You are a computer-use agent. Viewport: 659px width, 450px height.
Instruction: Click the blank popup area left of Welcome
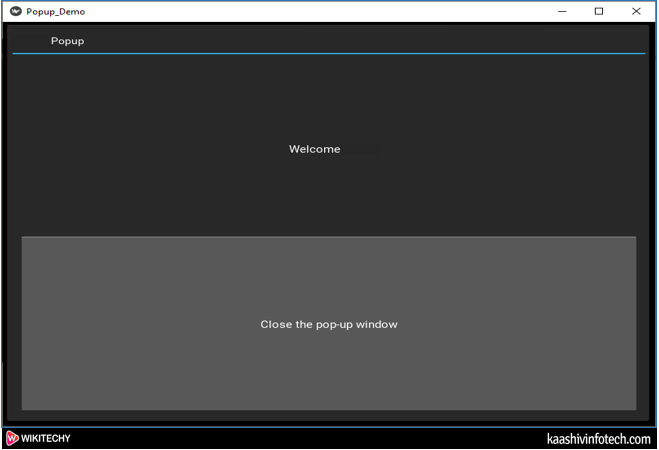point(150,149)
